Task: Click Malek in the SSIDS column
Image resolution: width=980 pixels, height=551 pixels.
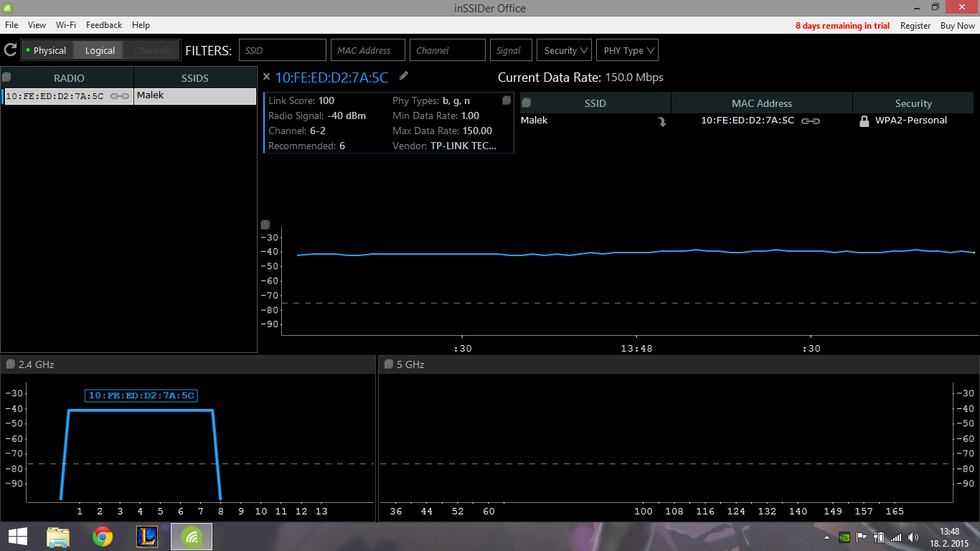Action: (x=151, y=95)
